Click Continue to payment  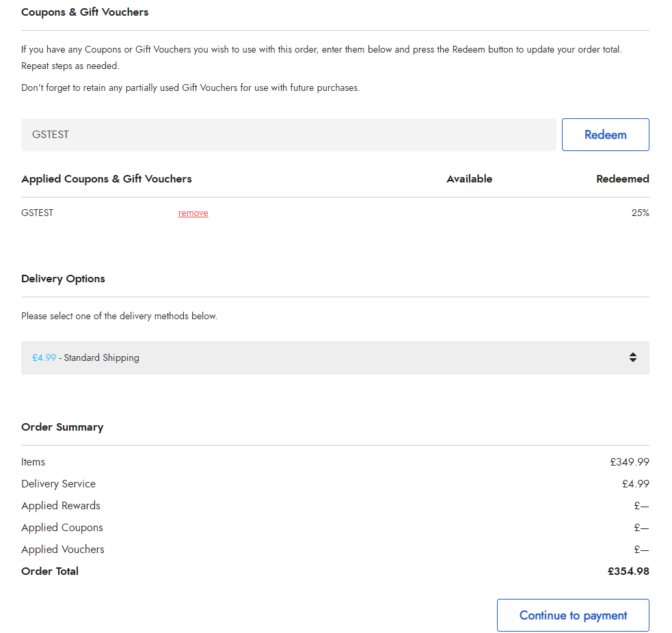[x=573, y=615]
